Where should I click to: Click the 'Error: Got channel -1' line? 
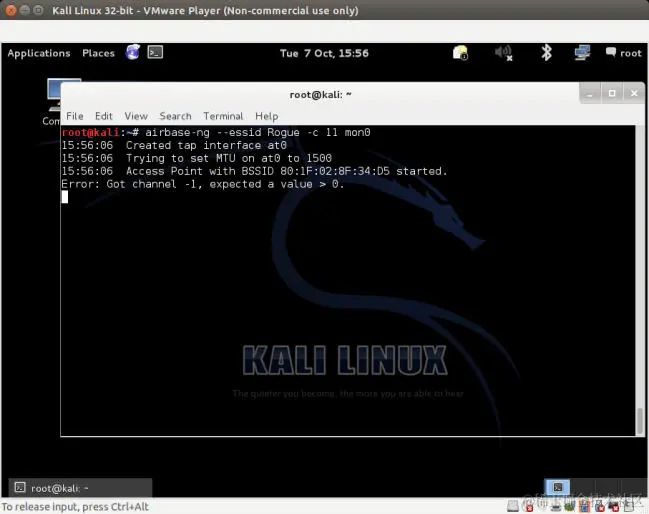click(203, 184)
